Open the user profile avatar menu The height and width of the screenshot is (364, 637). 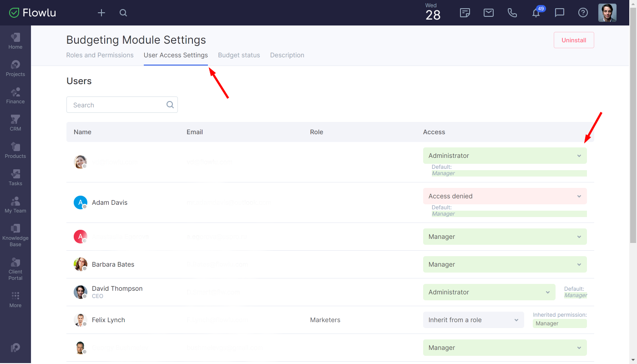607,13
